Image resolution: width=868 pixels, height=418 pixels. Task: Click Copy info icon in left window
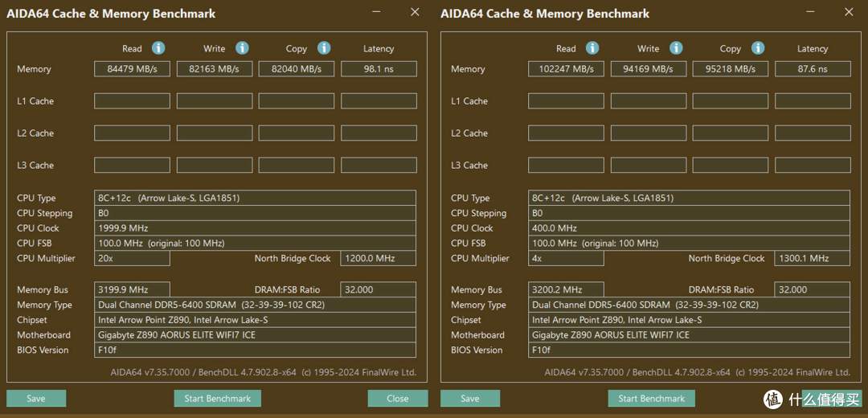pos(324,48)
